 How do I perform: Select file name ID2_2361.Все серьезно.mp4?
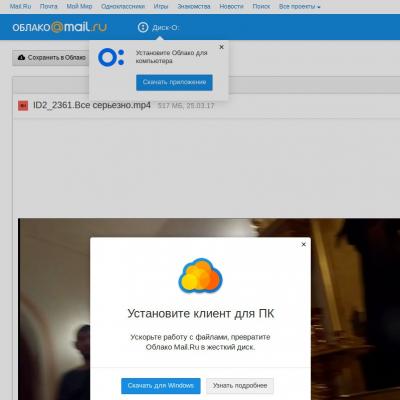(x=92, y=105)
